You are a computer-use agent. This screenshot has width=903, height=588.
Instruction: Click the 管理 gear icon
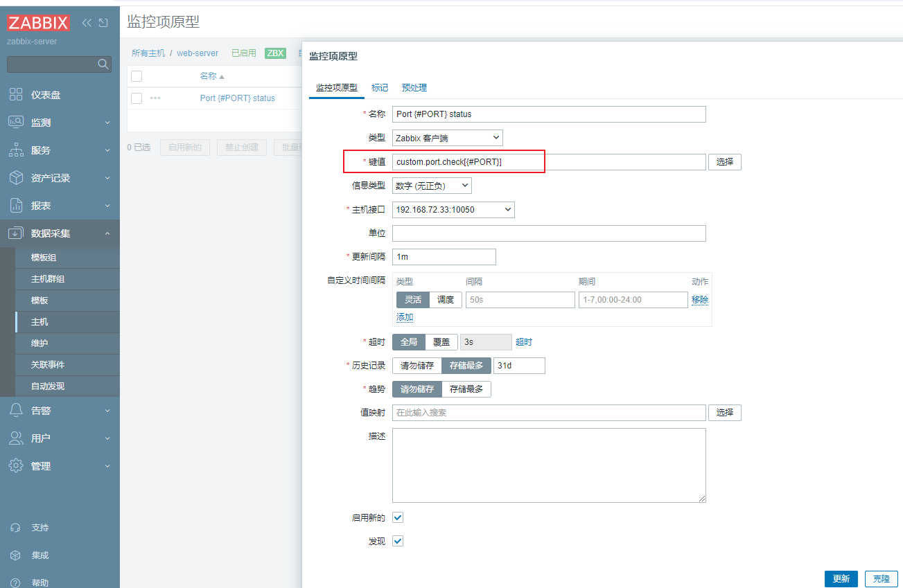click(x=16, y=466)
